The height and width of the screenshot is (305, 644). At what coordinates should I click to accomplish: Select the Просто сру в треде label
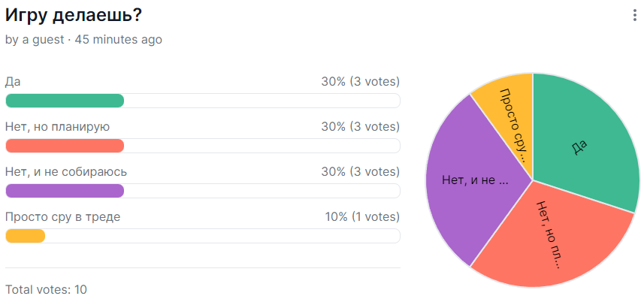[x=63, y=217]
